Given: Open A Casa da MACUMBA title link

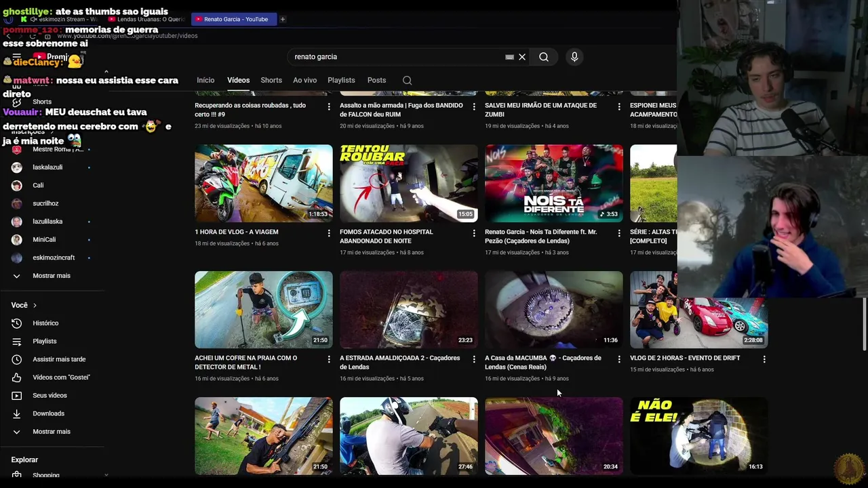Looking at the screenshot, I should (543, 363).
